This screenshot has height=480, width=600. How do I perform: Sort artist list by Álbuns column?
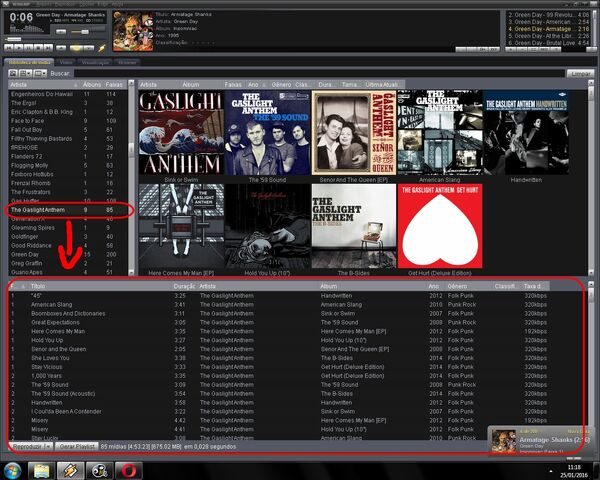pos(92,85)
